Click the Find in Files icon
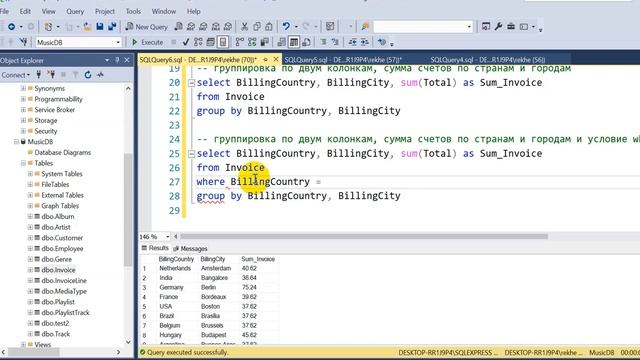640x360 pixels. point(365,27)
